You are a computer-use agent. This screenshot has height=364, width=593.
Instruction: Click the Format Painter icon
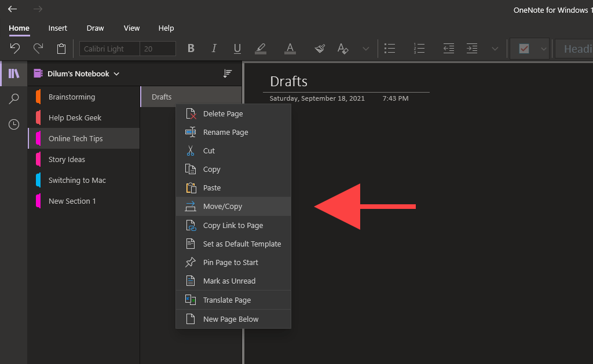click(x=320, y=49)
